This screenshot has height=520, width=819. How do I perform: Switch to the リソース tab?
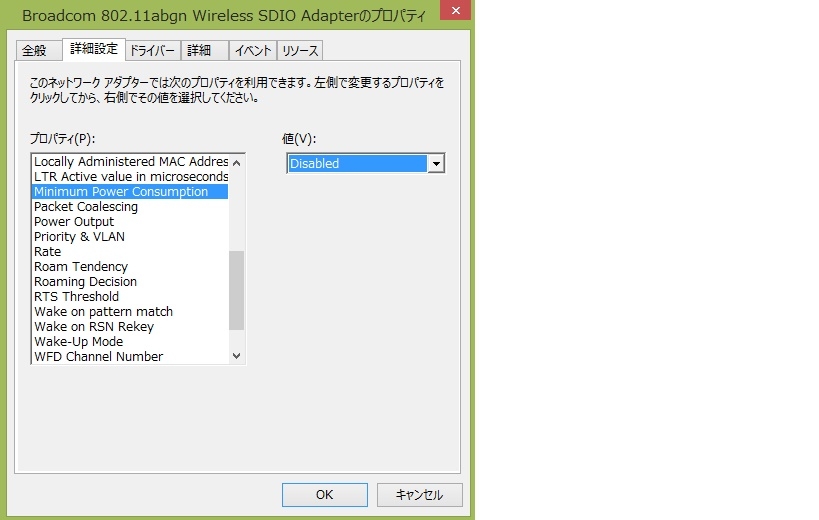point(300,51)
